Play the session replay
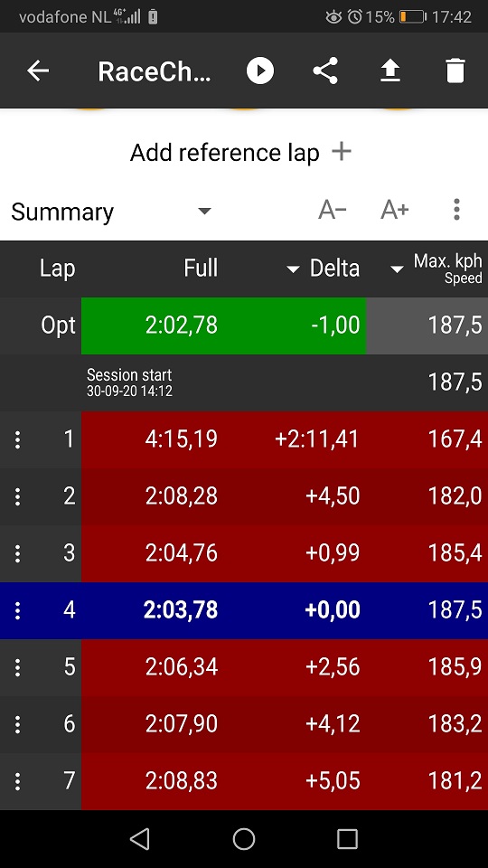Viewport: 488px width, 868px height. (260, 71)
